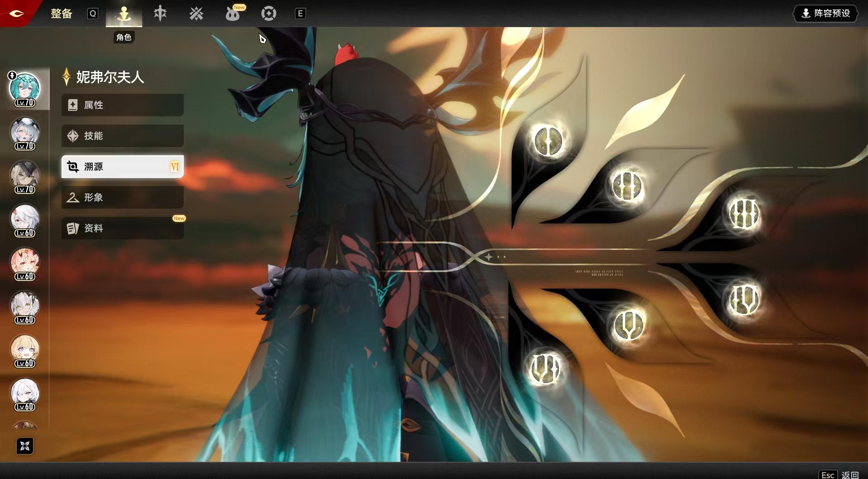Screen dimensions: 868x479
Task: Open the 属性 attributes menu
Action: click(122, 105)
